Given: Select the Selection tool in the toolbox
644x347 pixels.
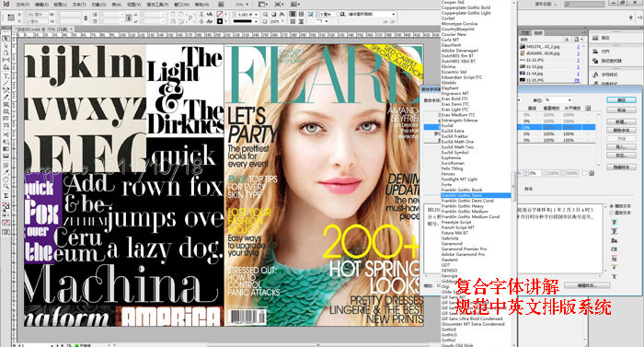Looking at the screenshot, I should pyautogui.click(x=6, y=39).
